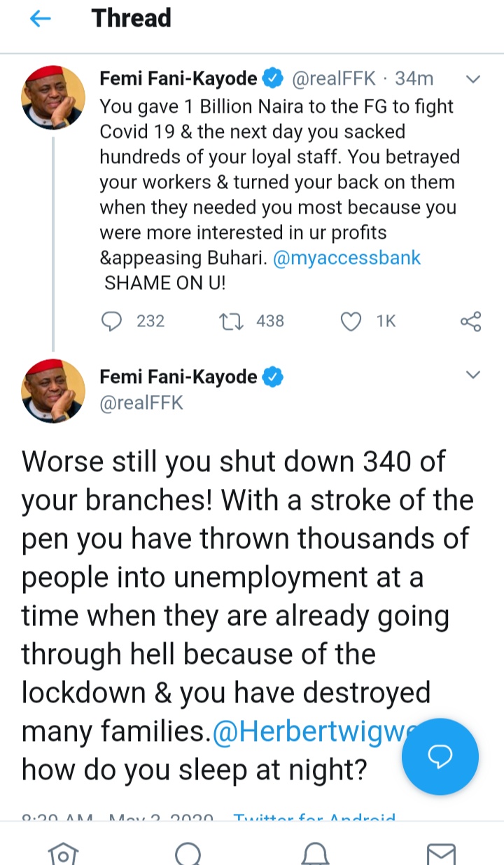
Task: Open the Search tab in bottom bar
Action: pyautogui.click(x=188, y=853)
